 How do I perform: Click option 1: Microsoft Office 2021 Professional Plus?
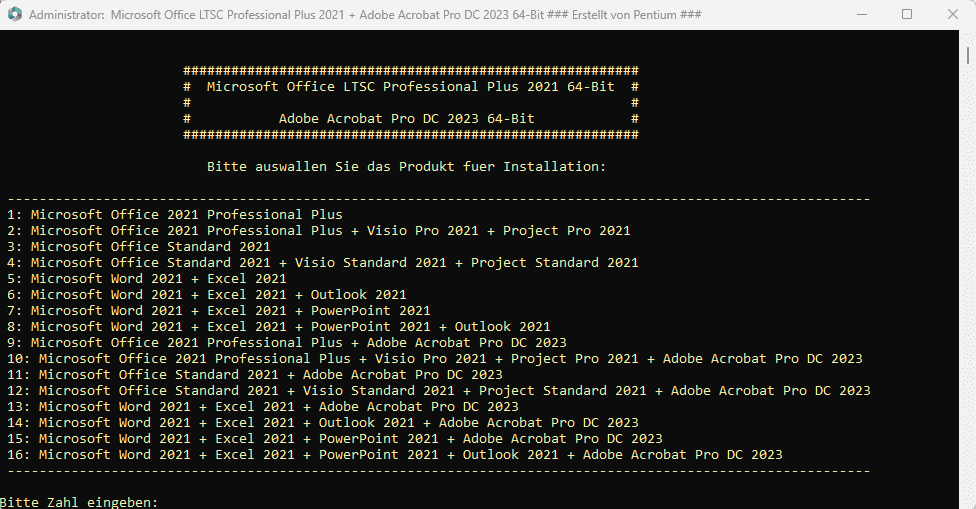point(175,215)
